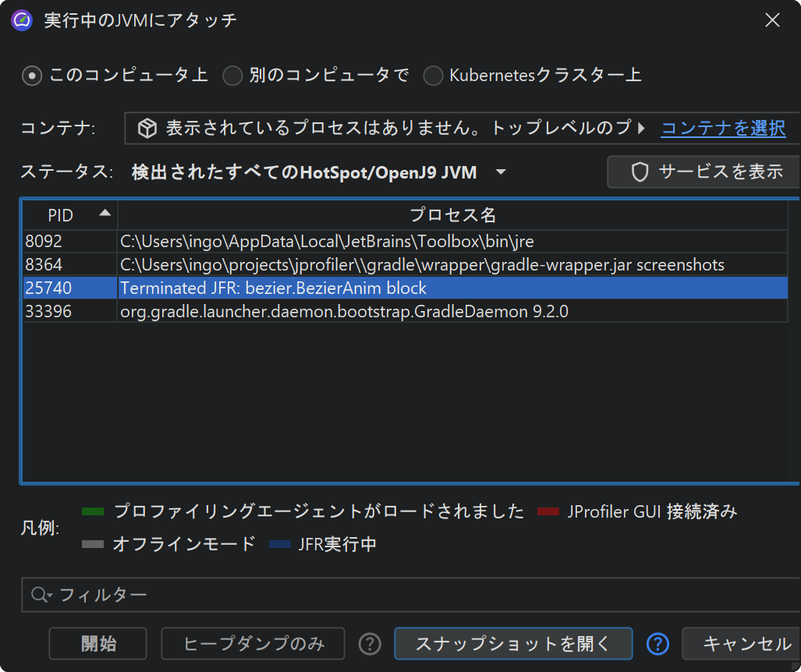Click the gradle-wrapper.jar screenshots process name
The image size is (801, 672).
click(422, 264)
